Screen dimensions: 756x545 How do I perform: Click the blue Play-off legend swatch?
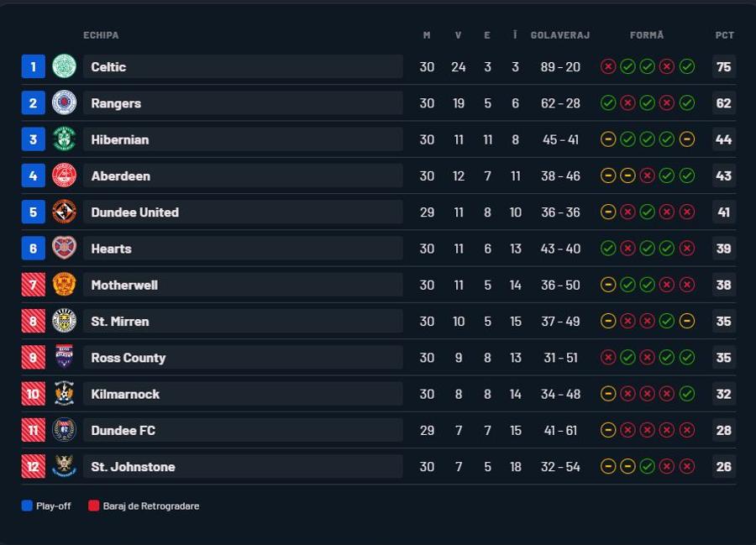coord(27,506)
